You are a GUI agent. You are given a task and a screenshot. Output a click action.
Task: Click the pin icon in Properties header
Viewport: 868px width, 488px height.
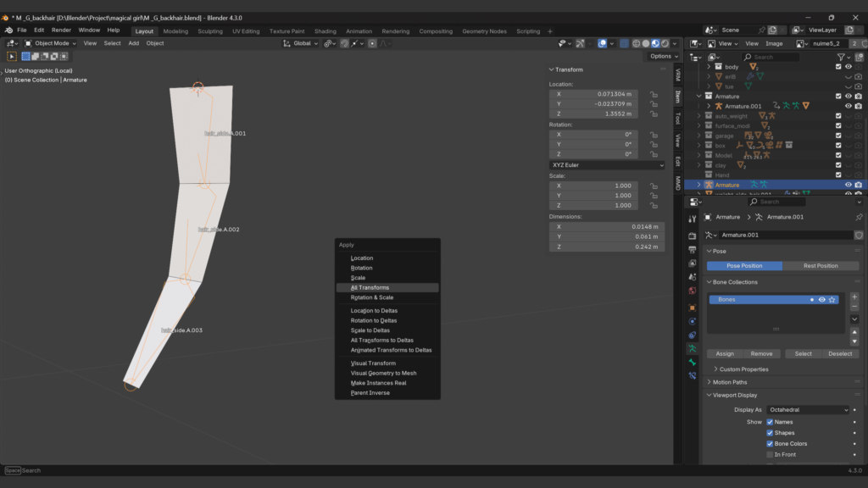tap(858, 217)
